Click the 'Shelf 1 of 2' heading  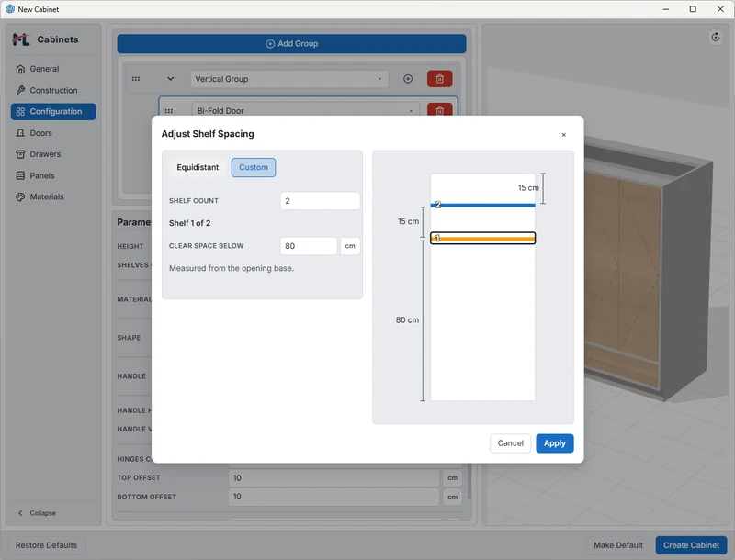(189, 223)
